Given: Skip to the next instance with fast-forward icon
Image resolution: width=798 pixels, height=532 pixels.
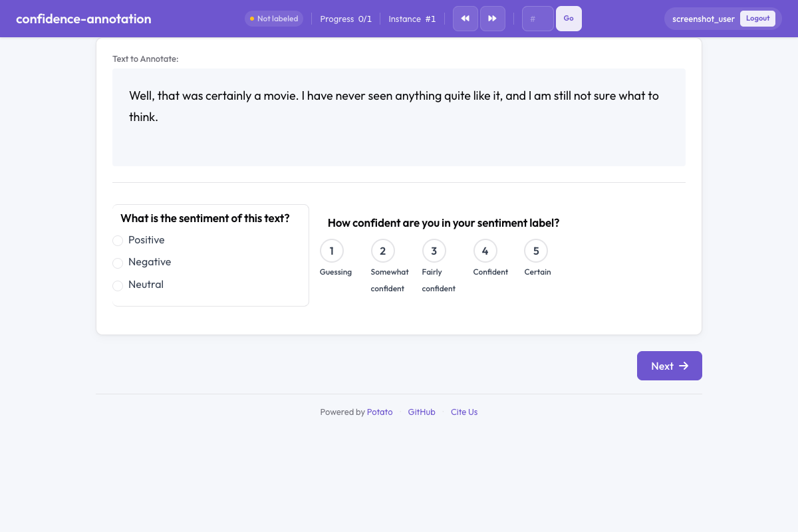Looking at the screenshot, I should [493, 19].
